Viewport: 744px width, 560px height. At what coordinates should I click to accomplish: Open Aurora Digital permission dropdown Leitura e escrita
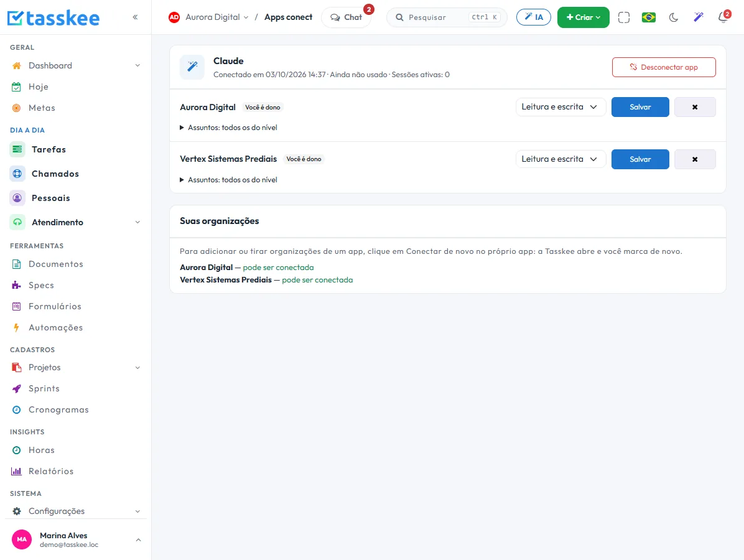point(560,107)
